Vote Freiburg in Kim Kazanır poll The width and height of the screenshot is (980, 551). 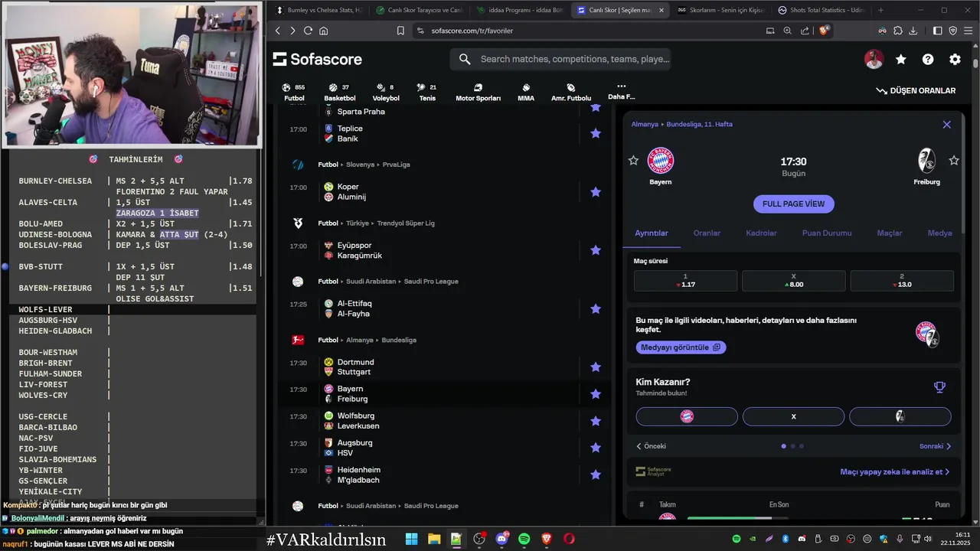(900, 416)
